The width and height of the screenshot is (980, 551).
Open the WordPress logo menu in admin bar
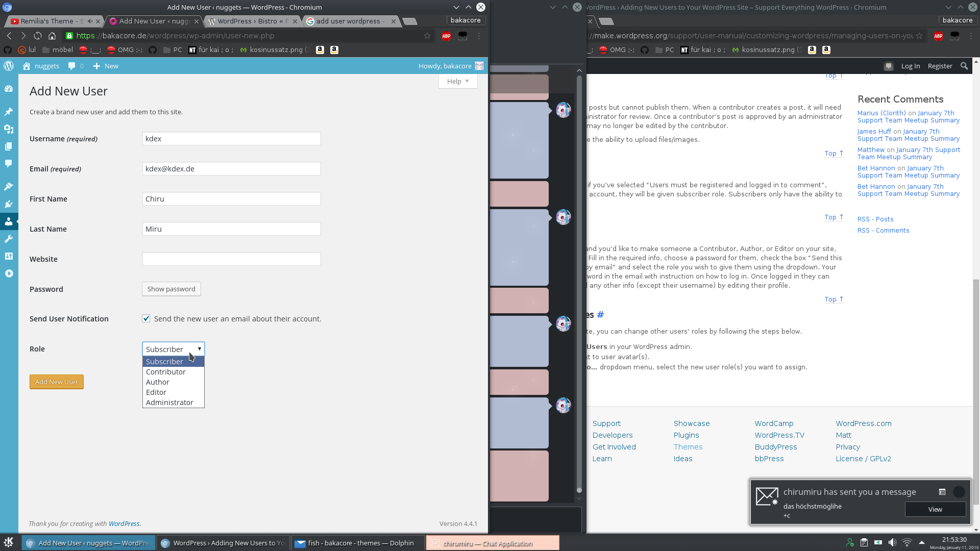(9, 66)
